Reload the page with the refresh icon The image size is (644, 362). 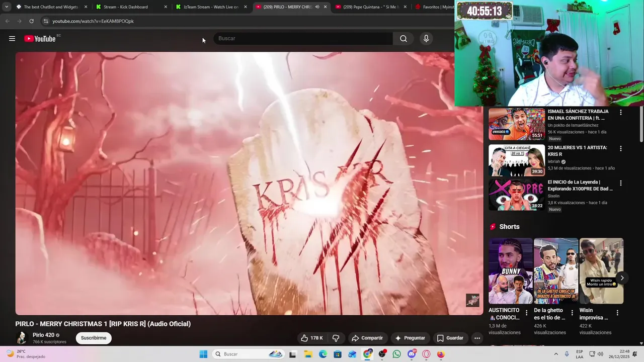tap(31, 21)
